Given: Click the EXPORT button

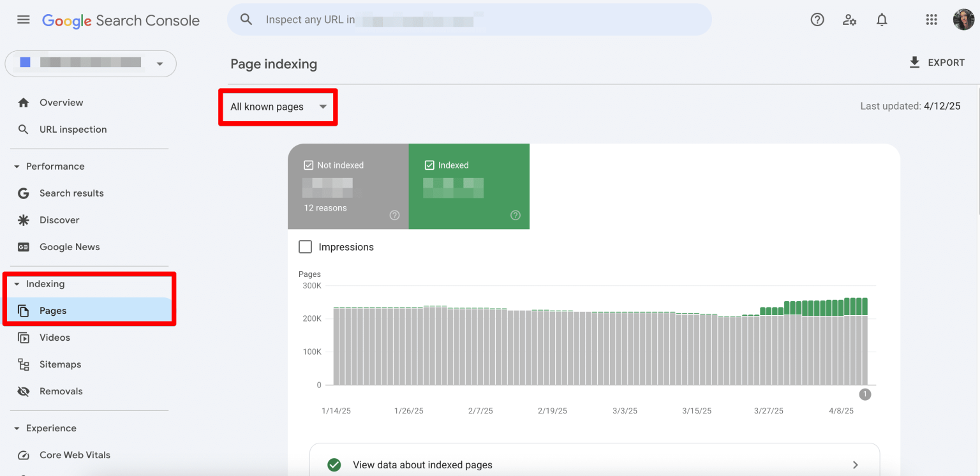Looking at the screenshot, I should click(937, 63).
